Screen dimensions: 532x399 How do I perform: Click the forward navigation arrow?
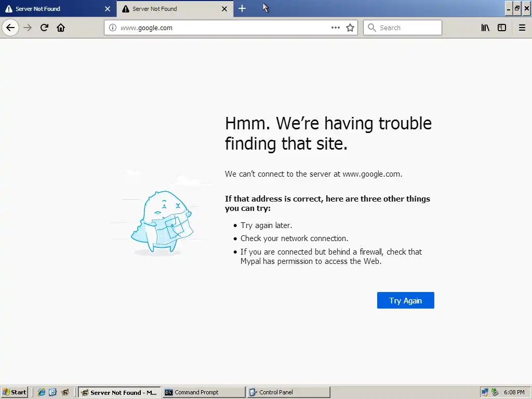click(28, 28)
